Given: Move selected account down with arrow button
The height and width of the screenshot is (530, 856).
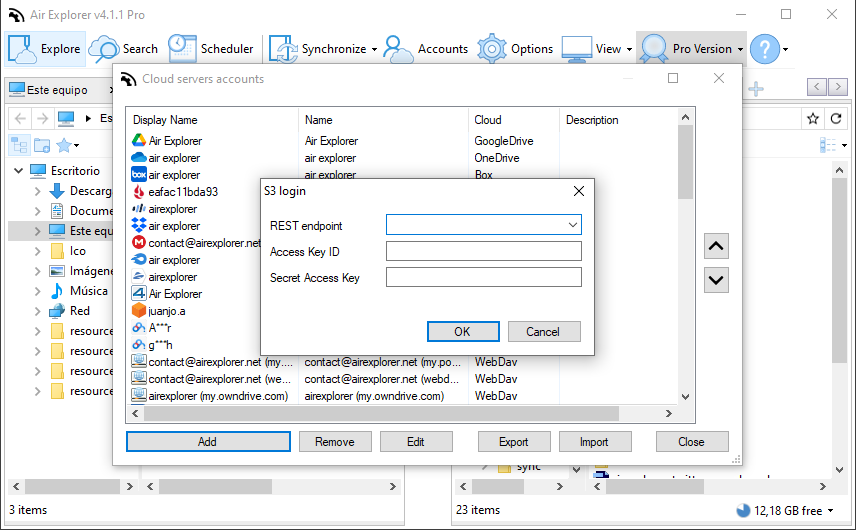Looking at the screenshot, I should pyautogui.click(x=716, y=280).
